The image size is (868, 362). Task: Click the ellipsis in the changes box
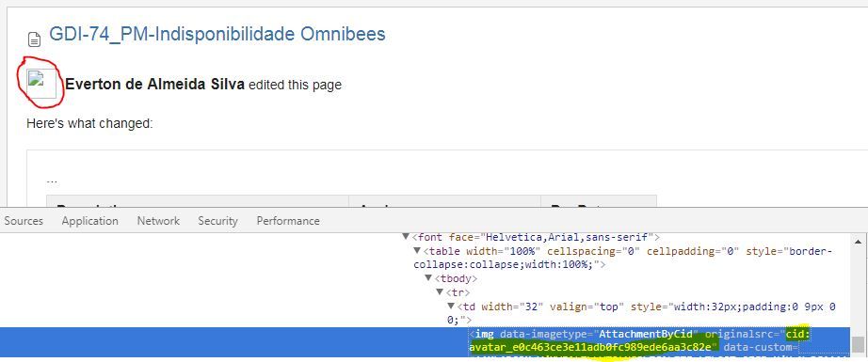point(52,181)
